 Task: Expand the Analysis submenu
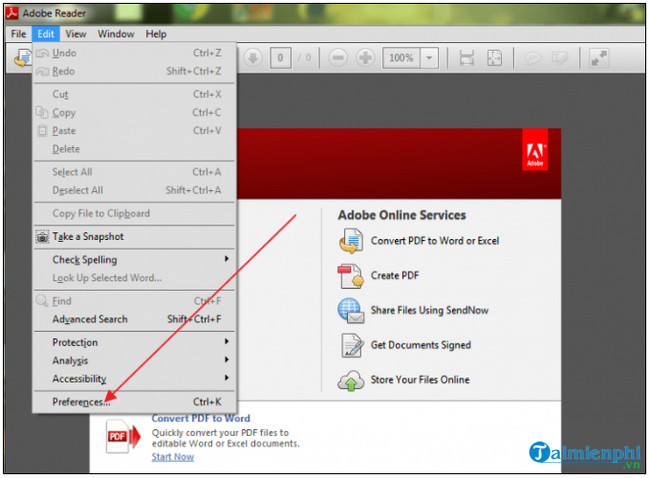tap(134, 360)
